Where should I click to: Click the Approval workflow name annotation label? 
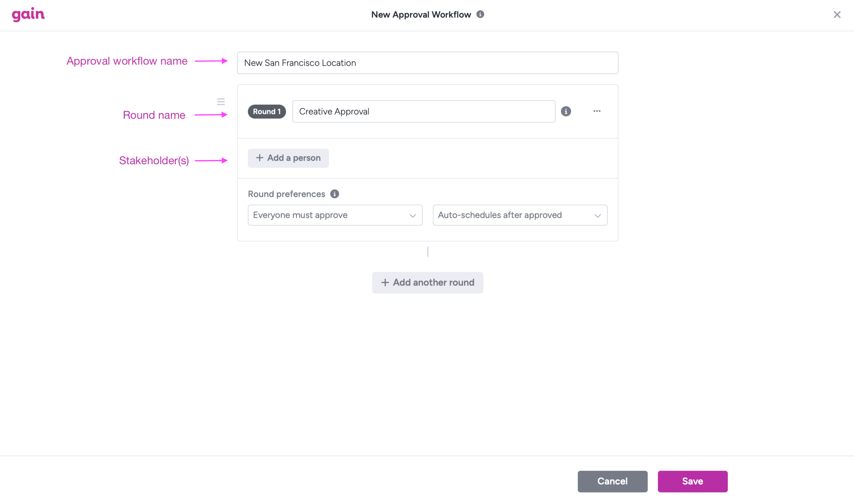(x=127, y=61)
